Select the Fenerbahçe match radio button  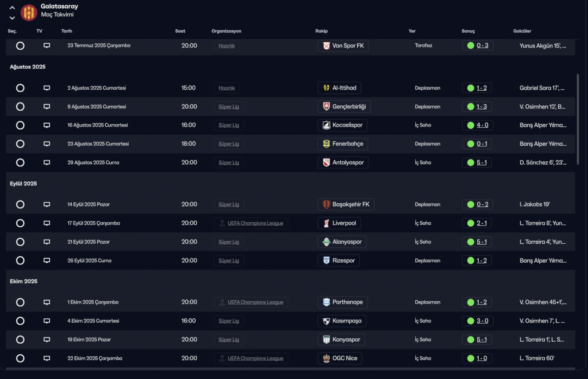[20, 144]
